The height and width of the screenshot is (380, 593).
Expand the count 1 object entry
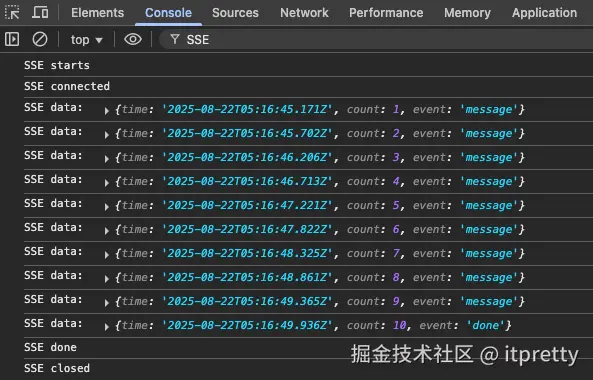pyautogui.click(x=107, y=110)
